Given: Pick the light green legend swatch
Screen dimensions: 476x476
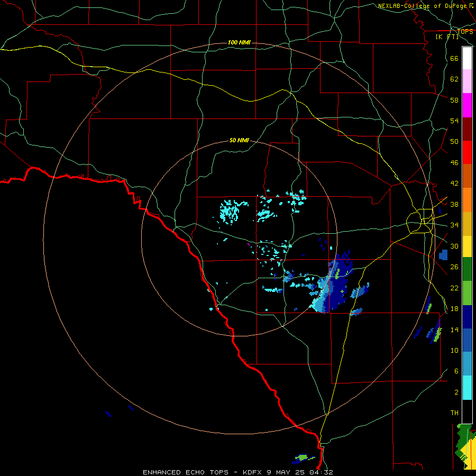Looking at the screenshot, I should (467, 293).
